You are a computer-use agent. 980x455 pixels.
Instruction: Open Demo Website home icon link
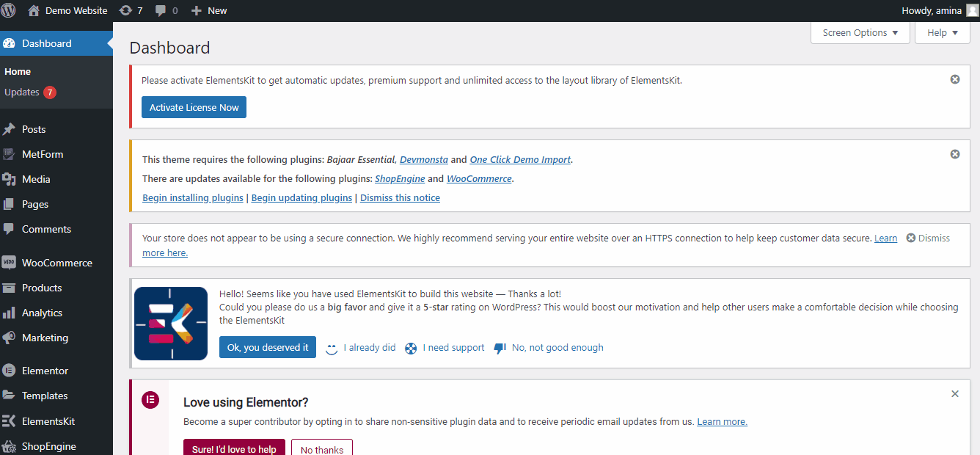point(34,10)
